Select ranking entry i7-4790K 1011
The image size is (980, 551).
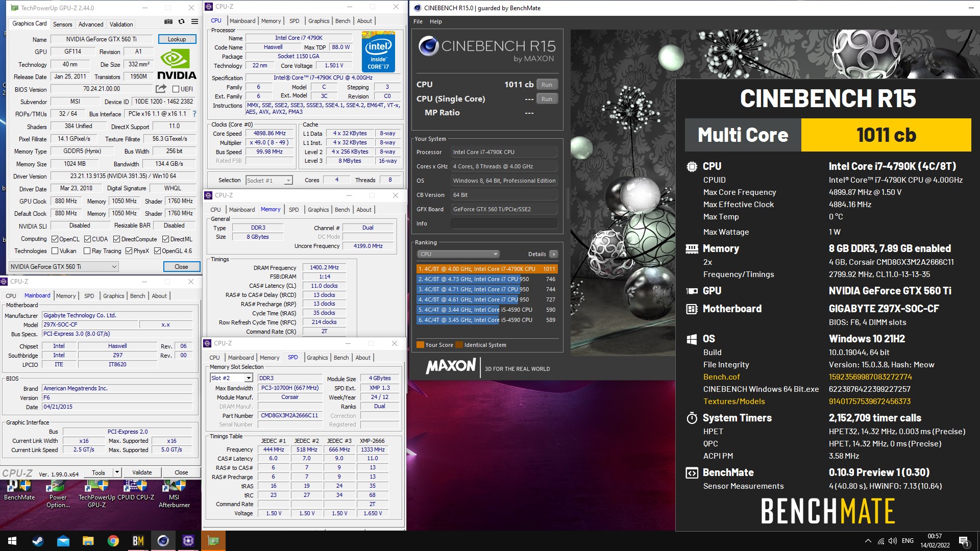tap(487, 269)
